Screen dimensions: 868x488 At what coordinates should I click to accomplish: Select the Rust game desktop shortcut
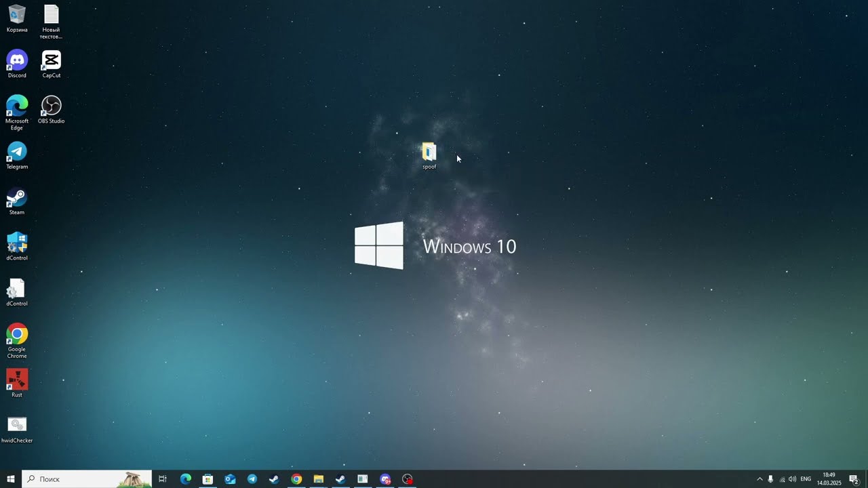point(17,384)
